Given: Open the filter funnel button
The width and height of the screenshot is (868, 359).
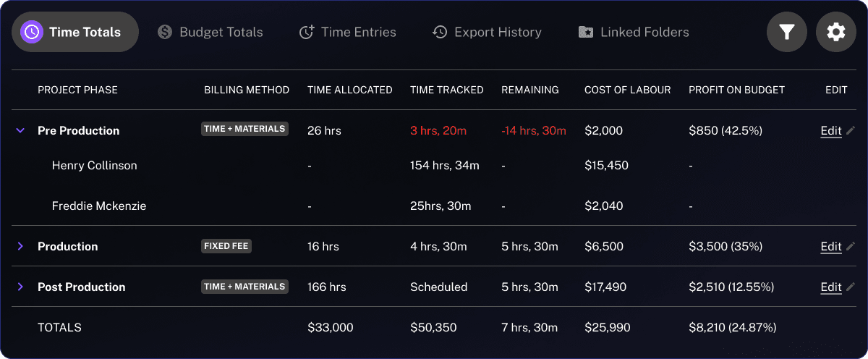Looking at the screenshot, I should tap(787, 32).
